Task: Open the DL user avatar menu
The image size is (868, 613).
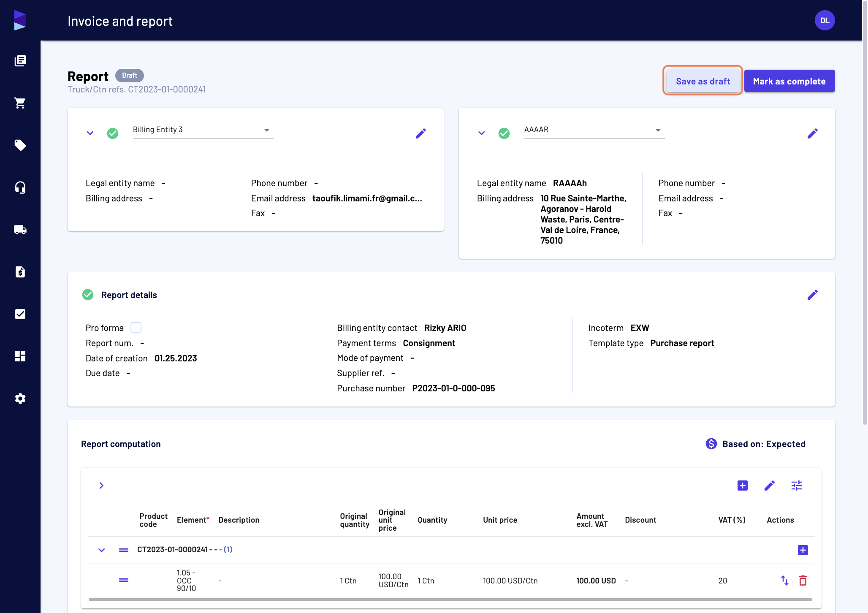Action: (825, 20)
